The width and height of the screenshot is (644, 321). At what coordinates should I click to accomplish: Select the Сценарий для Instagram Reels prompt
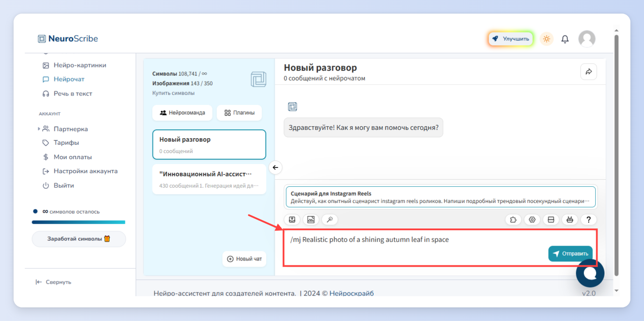(x=440, y=197)
